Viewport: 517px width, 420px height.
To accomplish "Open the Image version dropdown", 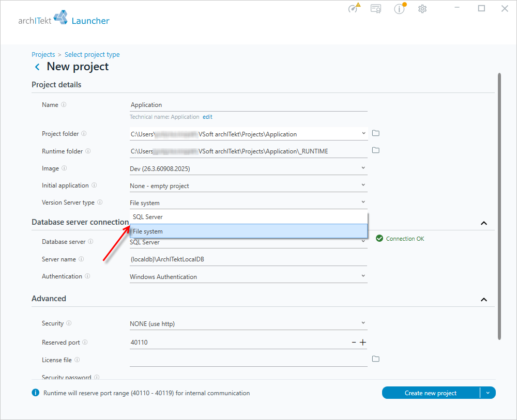I will click(x=363, y=168).
